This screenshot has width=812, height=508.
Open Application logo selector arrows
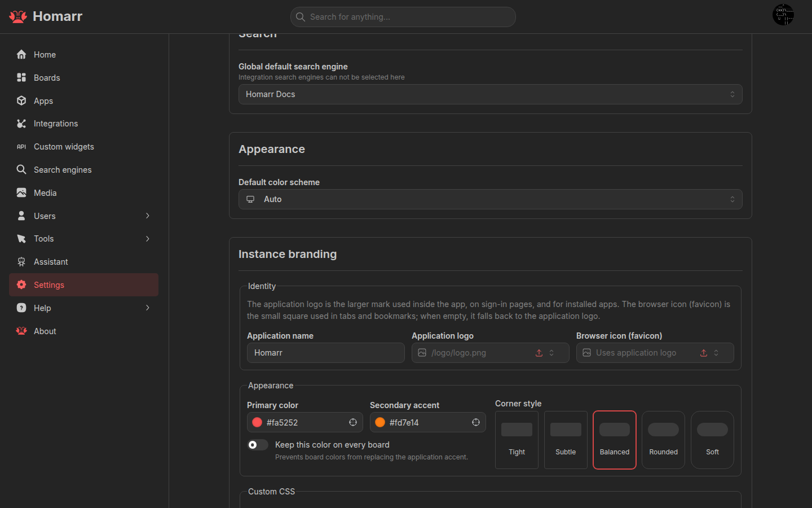pos(551,353)
